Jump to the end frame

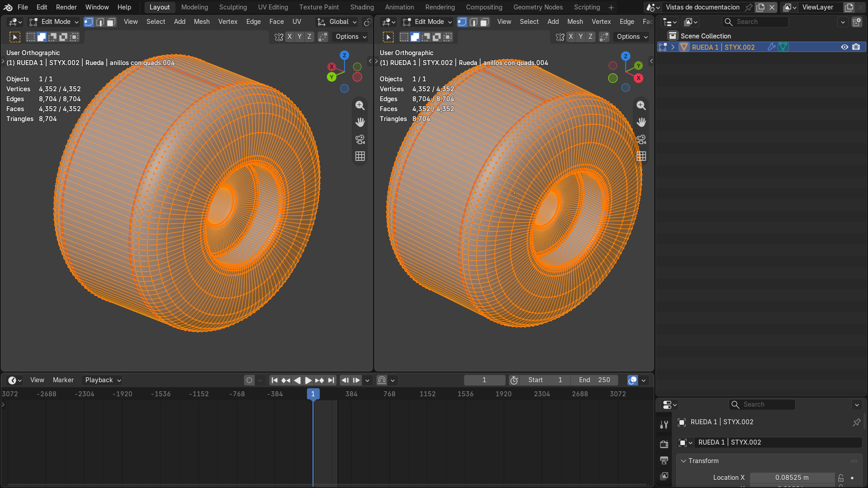coord(331,380)
